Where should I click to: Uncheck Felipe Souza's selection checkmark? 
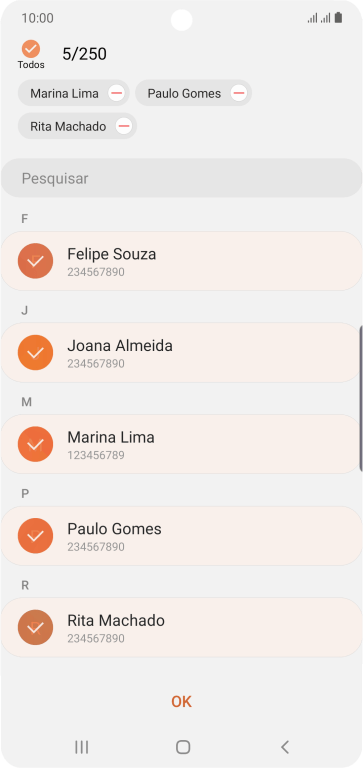pos(35,261)
